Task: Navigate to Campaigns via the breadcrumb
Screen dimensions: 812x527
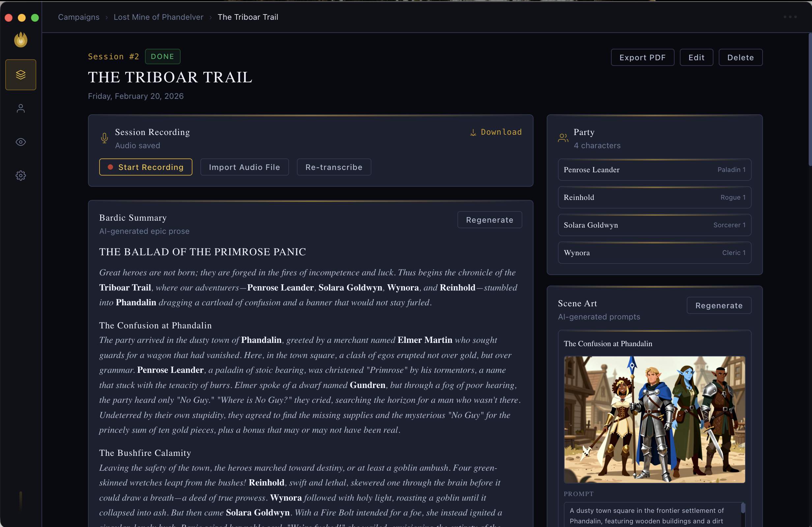Action: pos(78,17)
